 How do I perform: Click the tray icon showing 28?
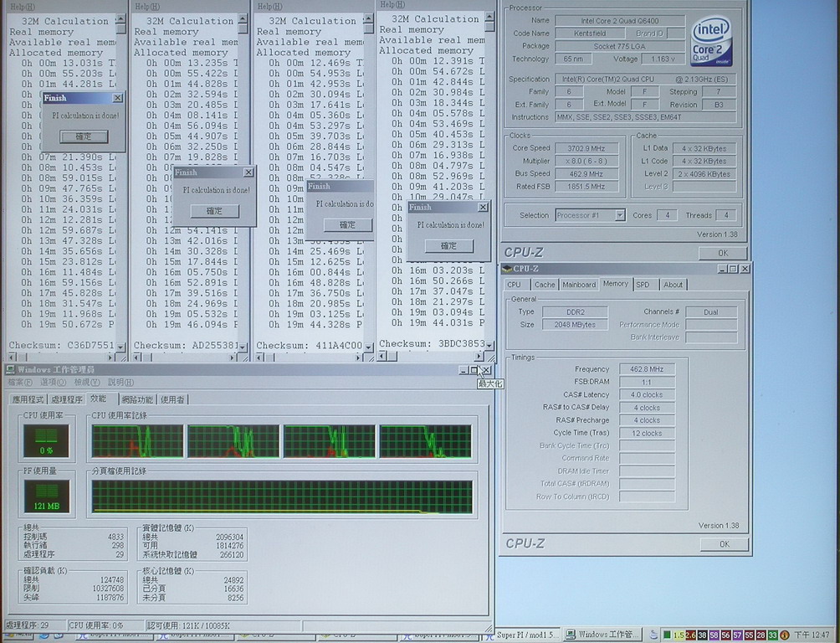[x=761, y=635]
